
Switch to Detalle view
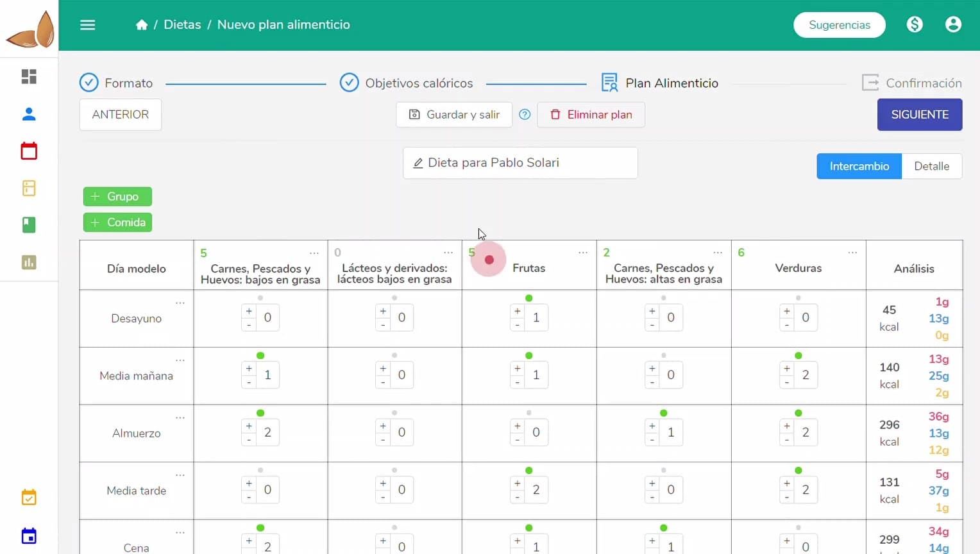coord(931,166)
